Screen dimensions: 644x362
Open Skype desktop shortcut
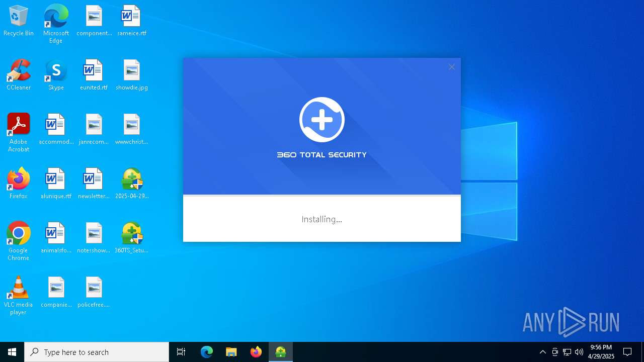click(56, 75)
